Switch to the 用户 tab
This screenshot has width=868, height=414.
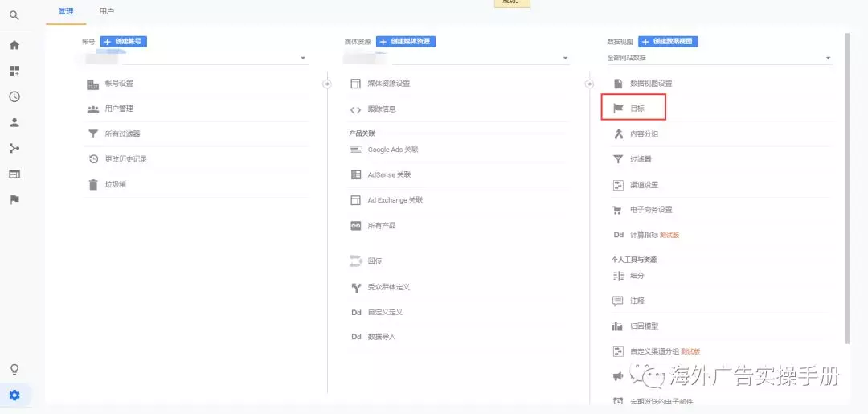[x=106, y=11]
